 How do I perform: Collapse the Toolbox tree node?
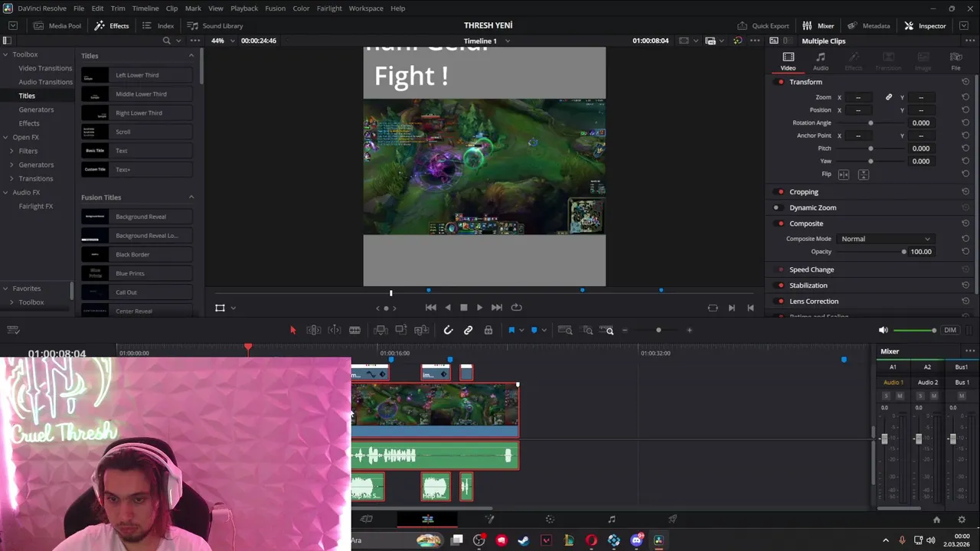tap(5, 54)
